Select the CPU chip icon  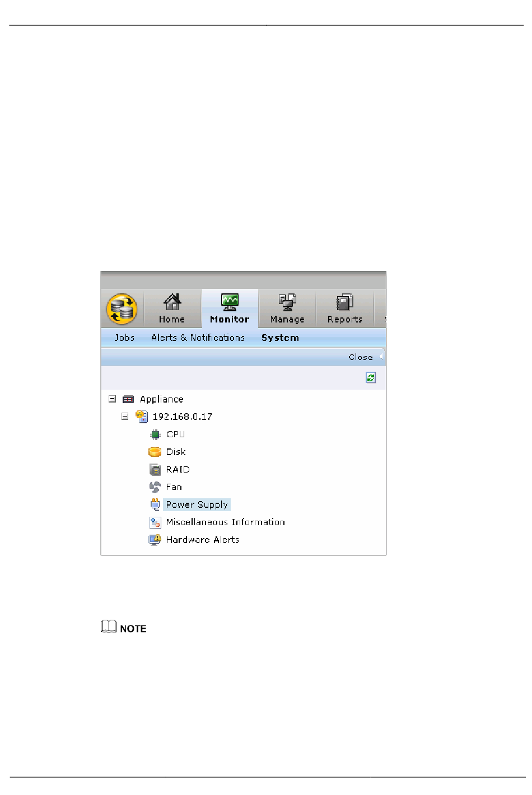pyautogui.click(x=155, y=434)
